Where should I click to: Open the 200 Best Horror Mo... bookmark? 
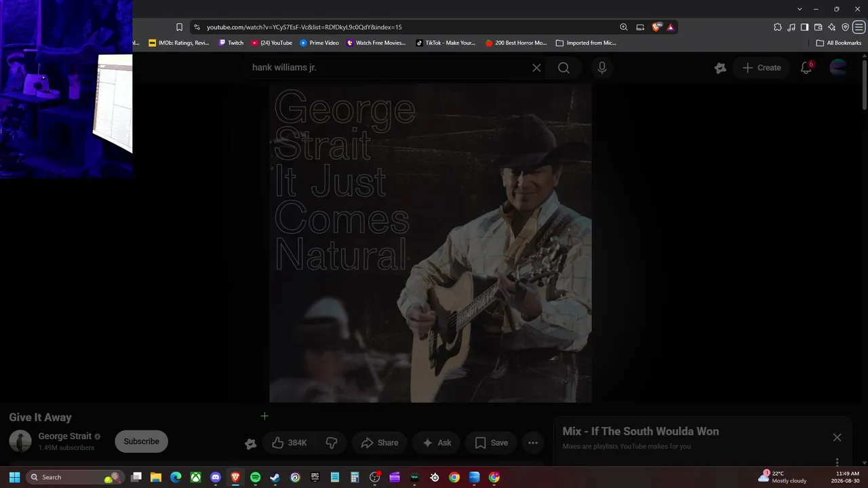[516, 43]
